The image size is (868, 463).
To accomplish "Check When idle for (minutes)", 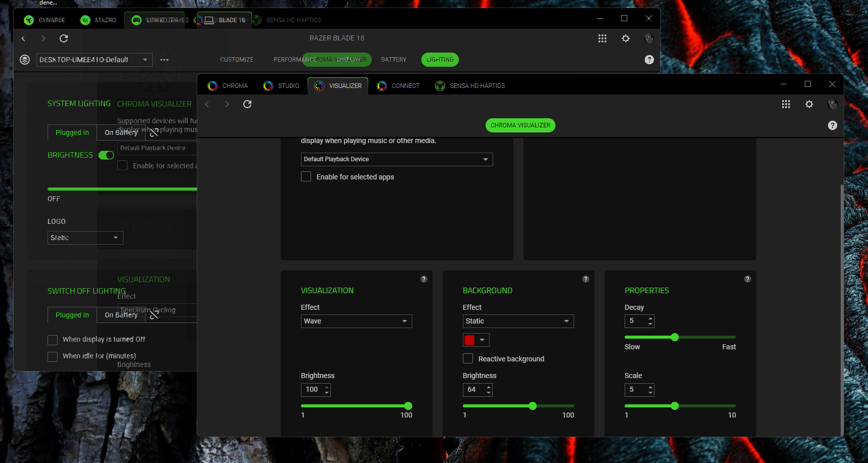I will pos(53,357).
